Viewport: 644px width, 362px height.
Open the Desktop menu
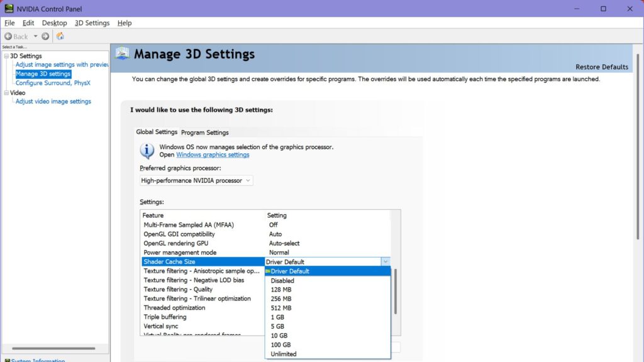(54, 23)
